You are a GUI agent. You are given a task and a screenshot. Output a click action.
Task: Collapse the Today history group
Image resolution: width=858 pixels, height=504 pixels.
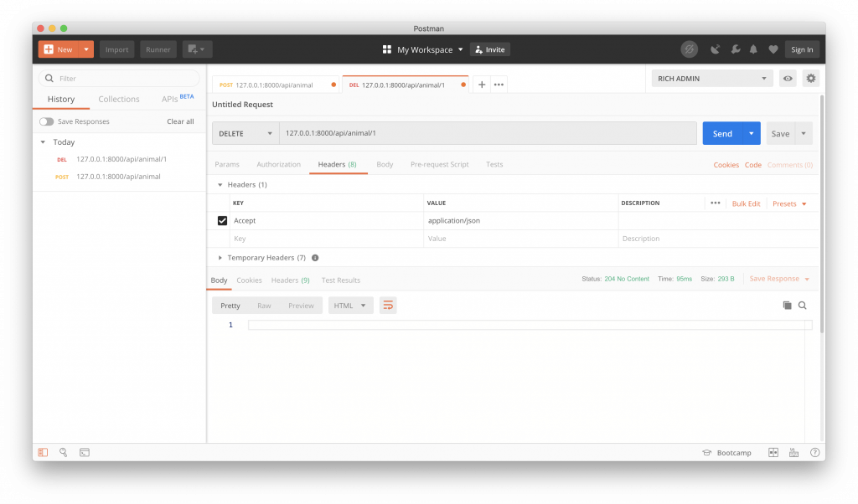click(x=43, y=142)
